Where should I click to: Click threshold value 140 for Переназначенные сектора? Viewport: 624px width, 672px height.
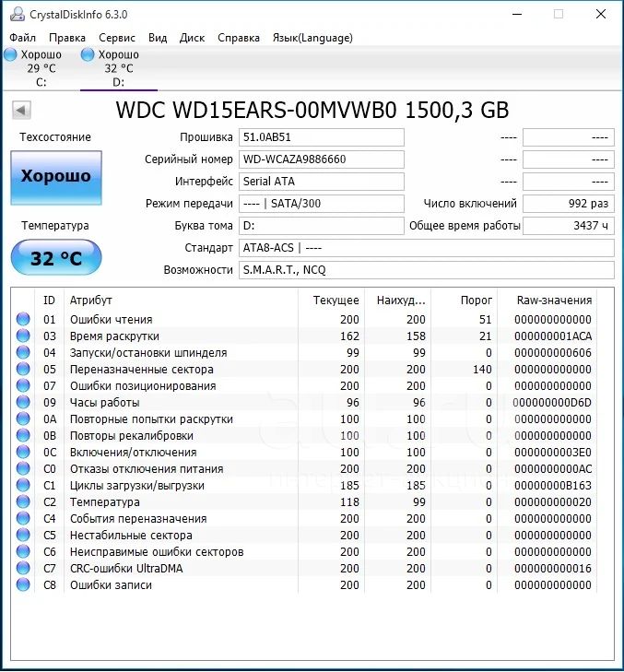(x=482, y=369)
